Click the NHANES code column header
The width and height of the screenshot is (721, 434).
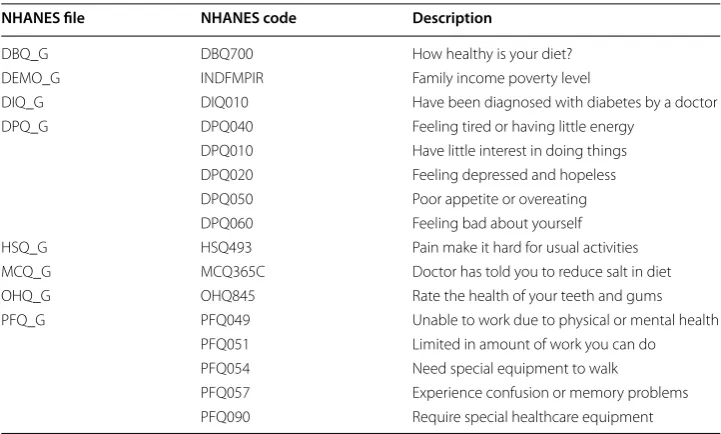point(248,18)
